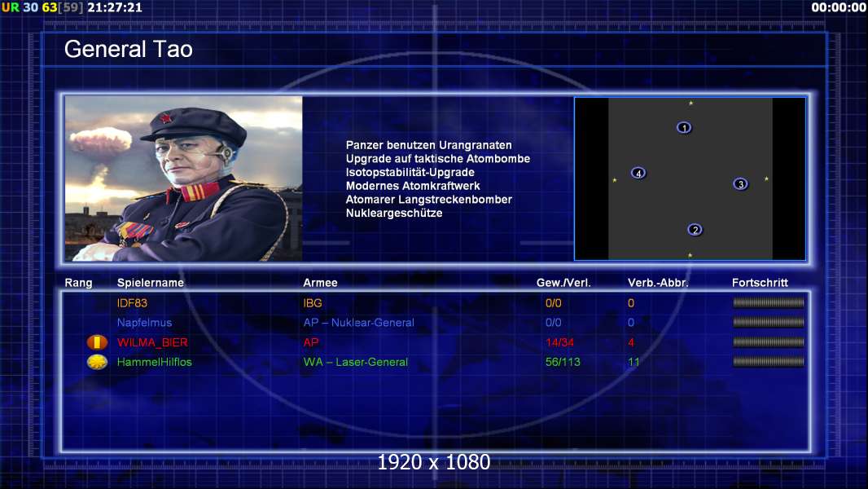The width and height of the screenshot is (868, 489).
Task: Click HammelHilflos's progress bar
Action: tap(769, 362)
